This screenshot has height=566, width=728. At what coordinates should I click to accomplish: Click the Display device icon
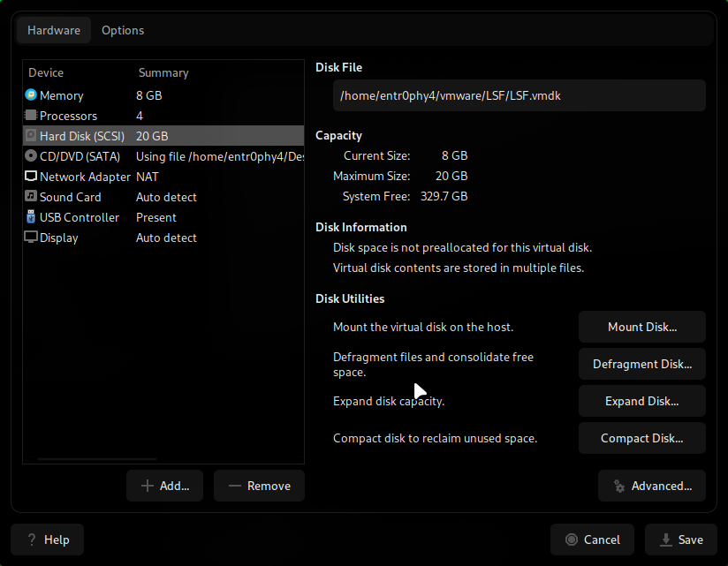pos(29,238)
